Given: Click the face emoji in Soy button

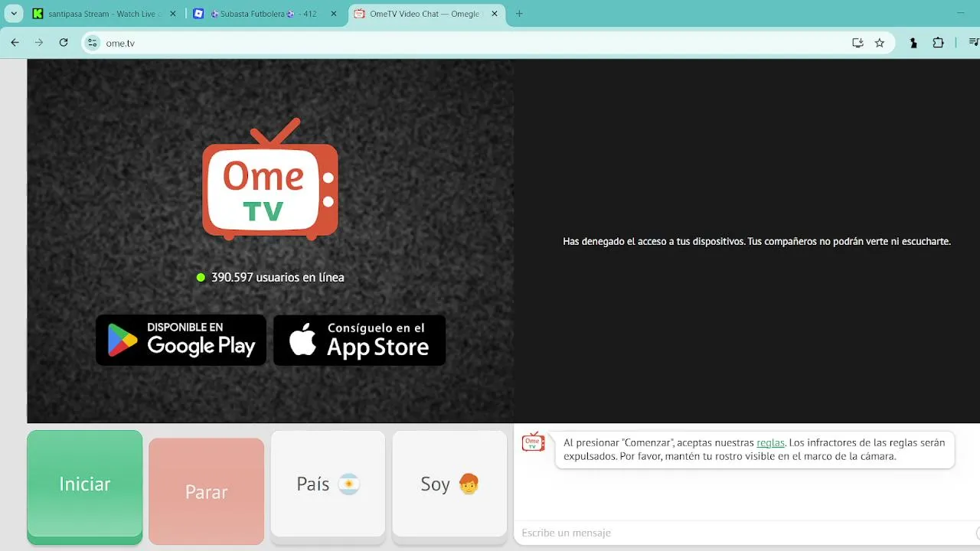Looking at the screenshot, I should (x=469, y=484).
